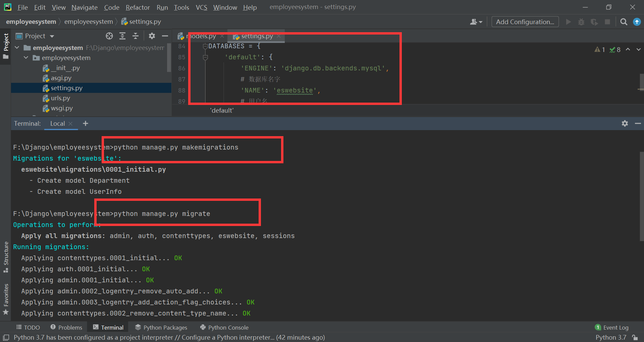Click the Terminal tool window button
Image resolution: width=644 pixels, height=342 pixels.
[108, 327]
